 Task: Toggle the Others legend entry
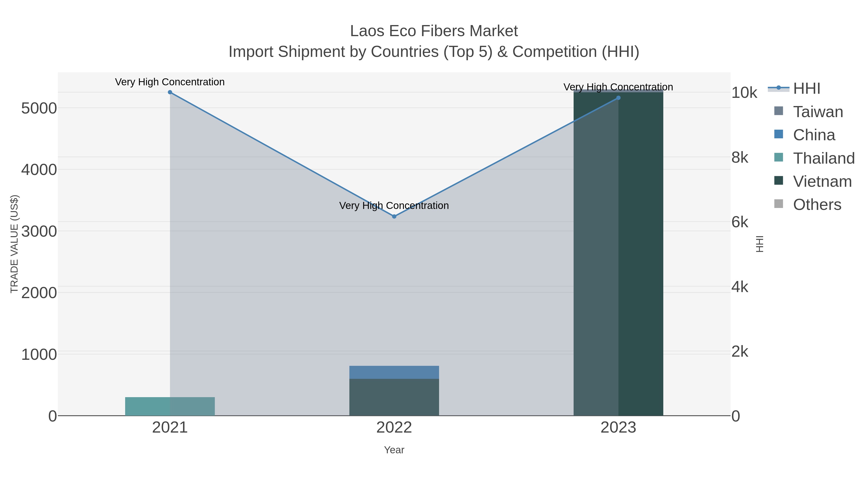808,205
